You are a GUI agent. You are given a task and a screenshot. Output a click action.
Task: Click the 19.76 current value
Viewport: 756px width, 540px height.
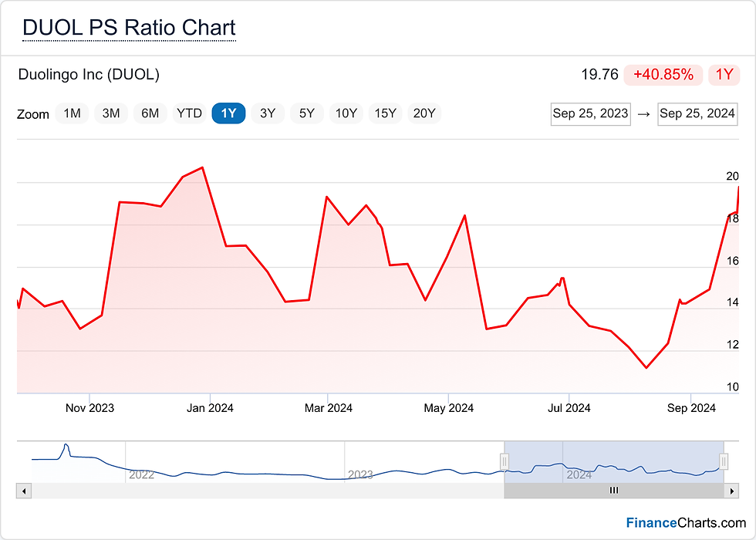point(599,75)
